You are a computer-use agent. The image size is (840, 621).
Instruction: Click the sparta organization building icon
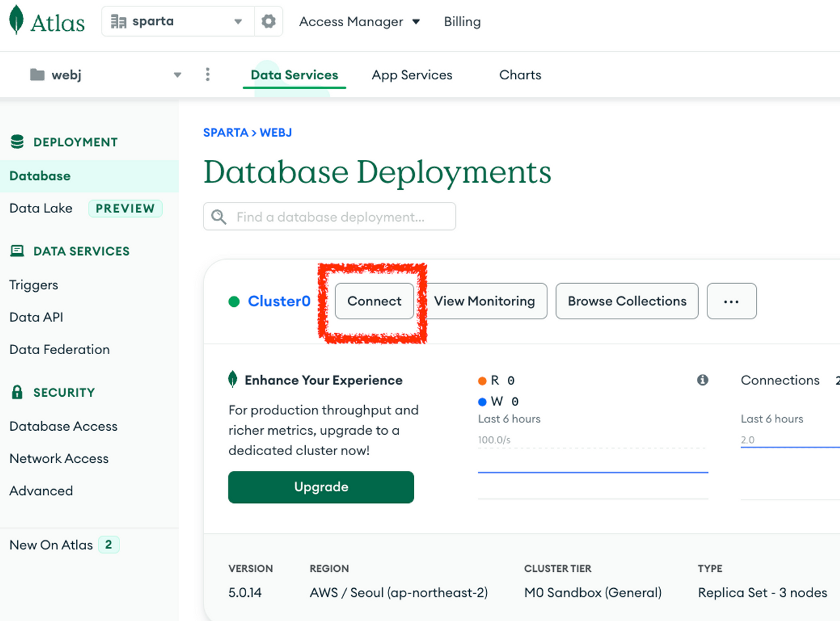[x=118, y=22]
